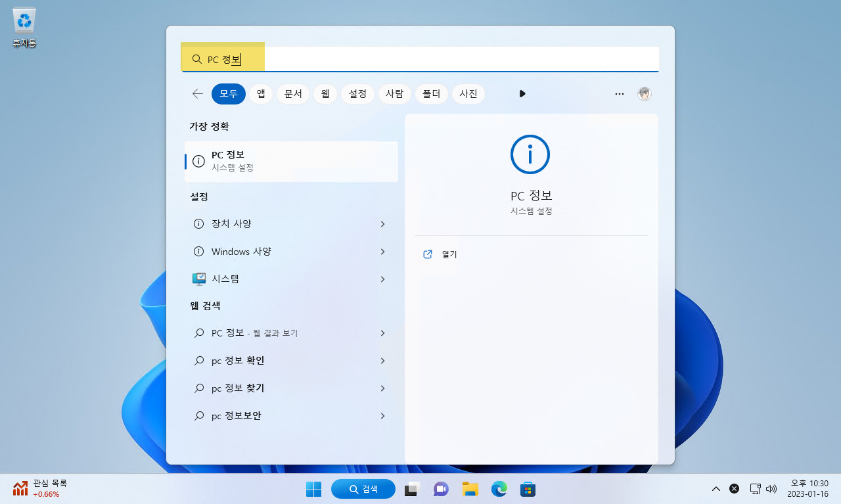Expand the Windows 사양 result arrow
This screenshot has width=841, height=504.
382,252
